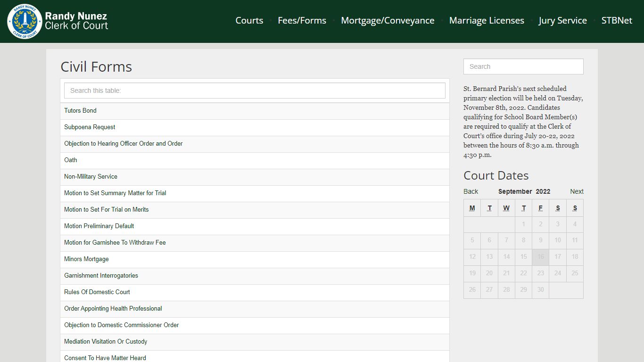644x362 pixels.
Task: Open the Subpoena Request form
Action: click(90, 127)
